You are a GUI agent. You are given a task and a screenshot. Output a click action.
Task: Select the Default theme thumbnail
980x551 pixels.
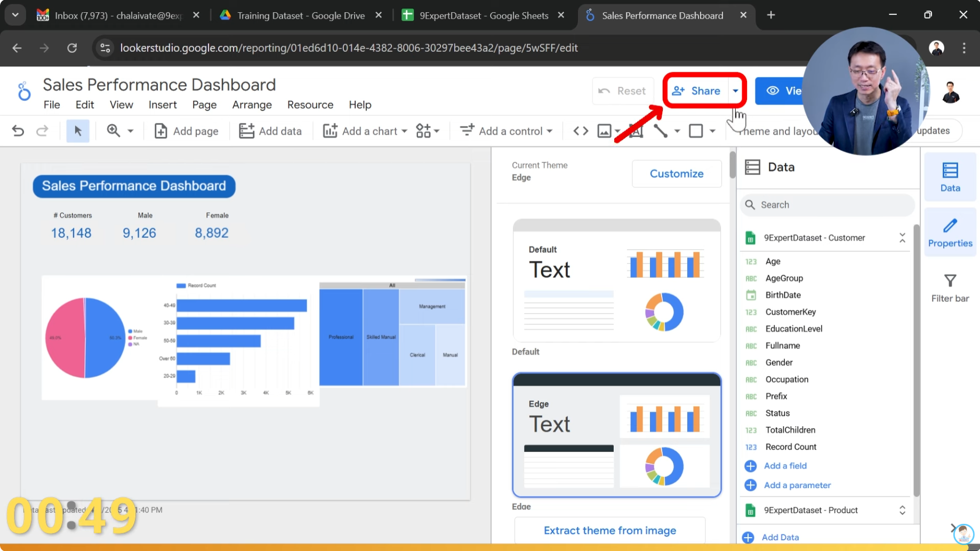[616, 280]
